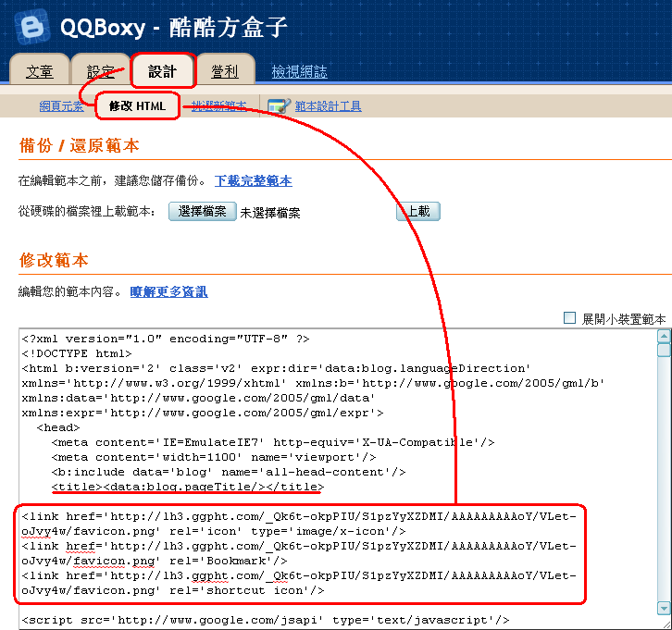Click the xml version encoding line
This screenshot has width=672, height=630.
(x=166, y=339)
